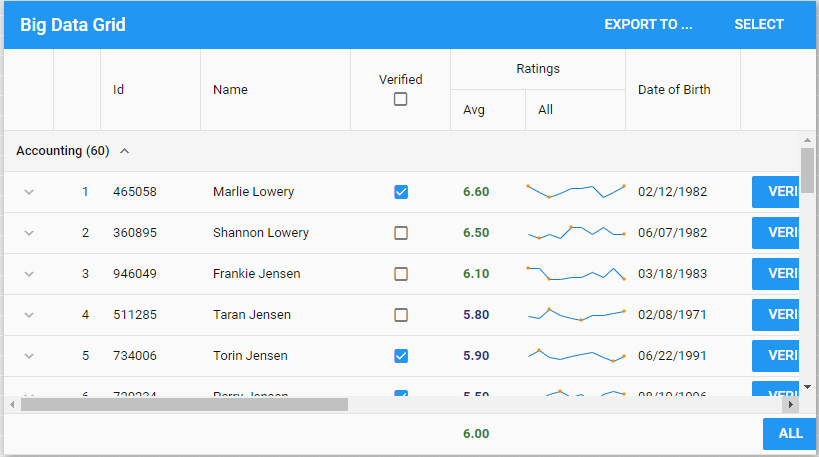Collapse the Accounting (60) group
The width and height of the screenshot is (819, 457).
(124, 151)
